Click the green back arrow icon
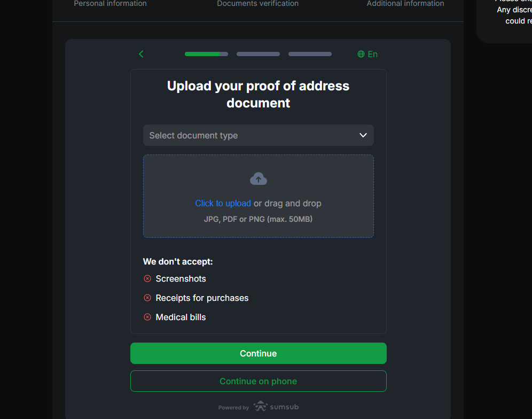 [x=141, y=54]
